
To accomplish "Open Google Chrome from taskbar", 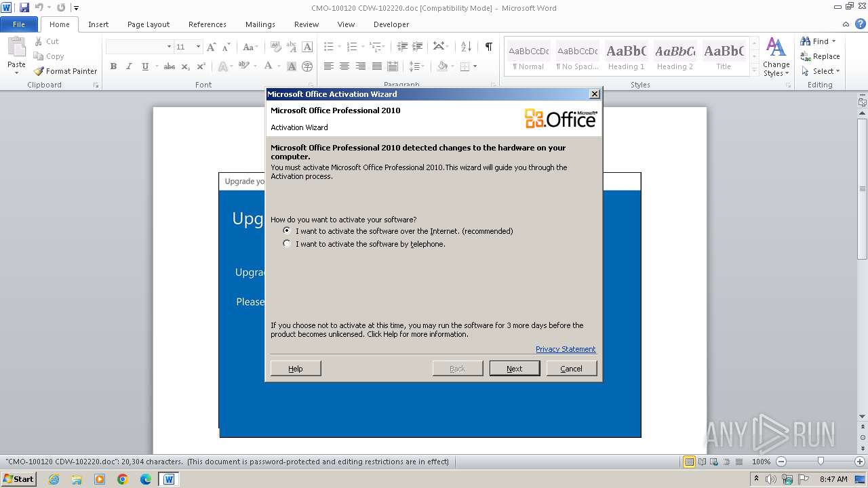I will coord(123,479).
